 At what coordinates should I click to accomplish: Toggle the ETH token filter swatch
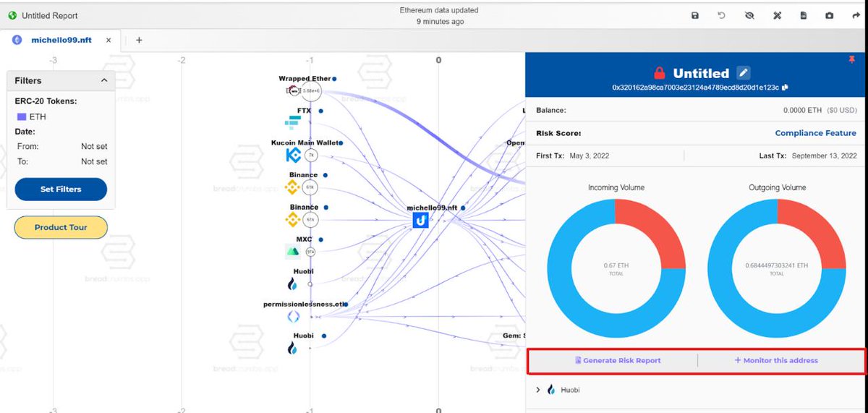point(22,116)
